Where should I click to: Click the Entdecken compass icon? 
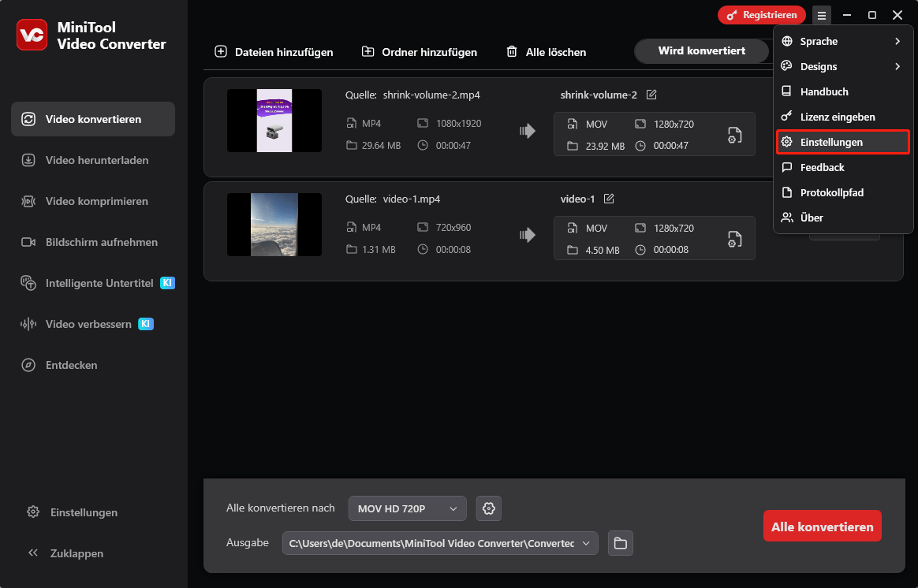click(28, 365)
